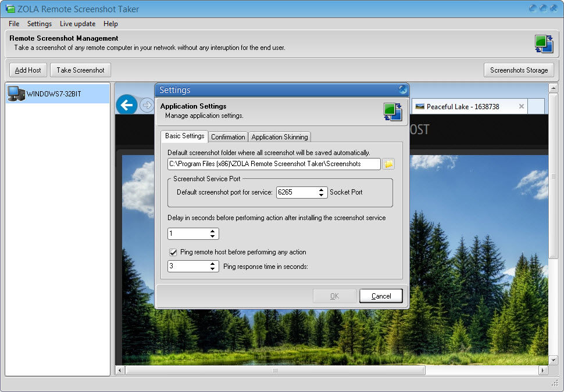This screenshot has height=392, width=564.
Task: Click the forward arrow in screenshot
Action: point(147,105)
